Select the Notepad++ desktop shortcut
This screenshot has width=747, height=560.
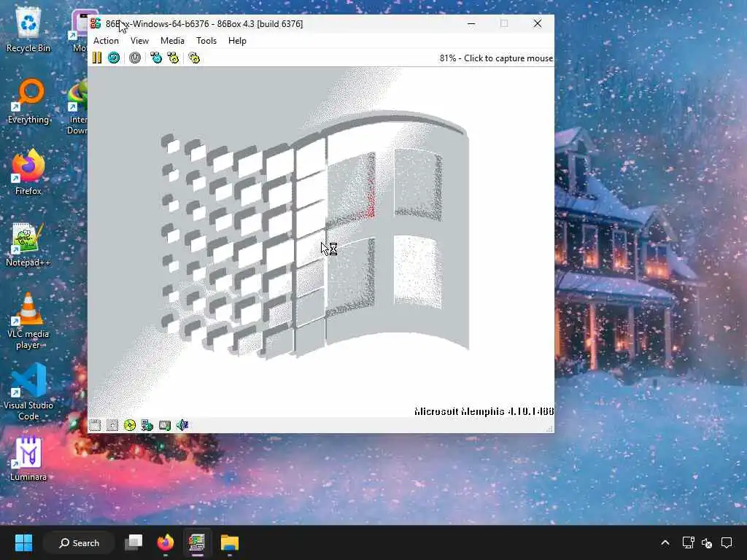tap(28, 244)
